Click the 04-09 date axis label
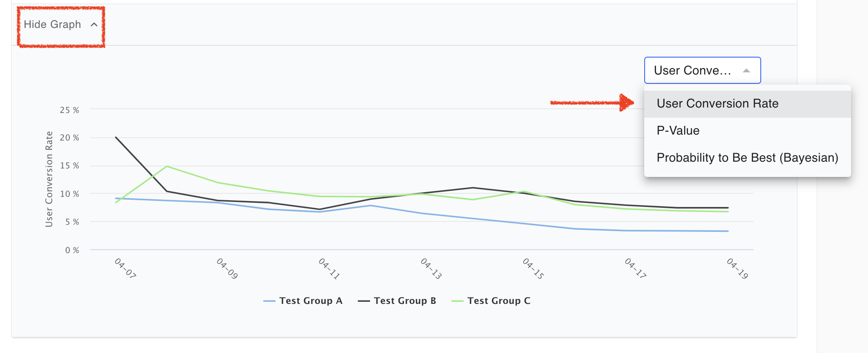Image resolution: width=868 pixels, height=353 pixels. click(227, 268)
